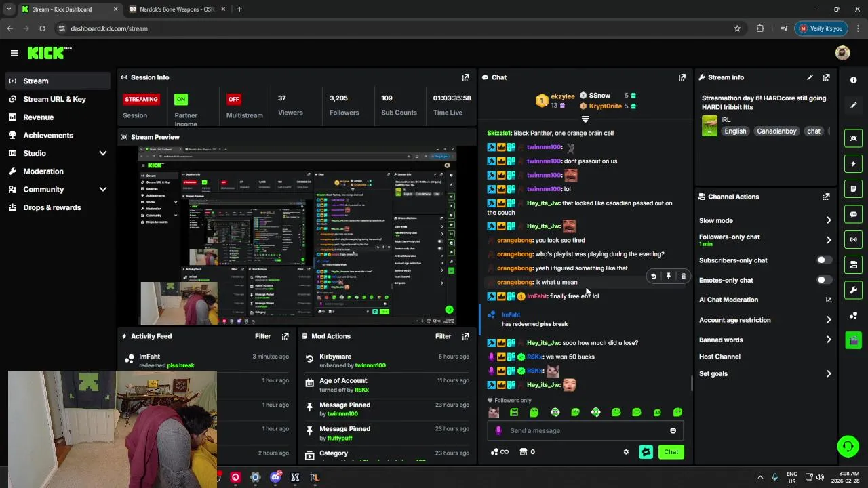Viewport: 868px width, 488px height.
Task: Open chat settings gear icon
Action: click(626, 452)
